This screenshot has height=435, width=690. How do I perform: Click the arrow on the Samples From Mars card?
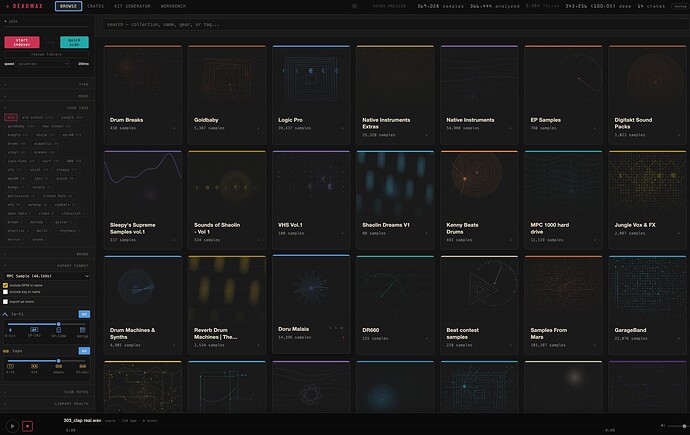coord(595,345)
